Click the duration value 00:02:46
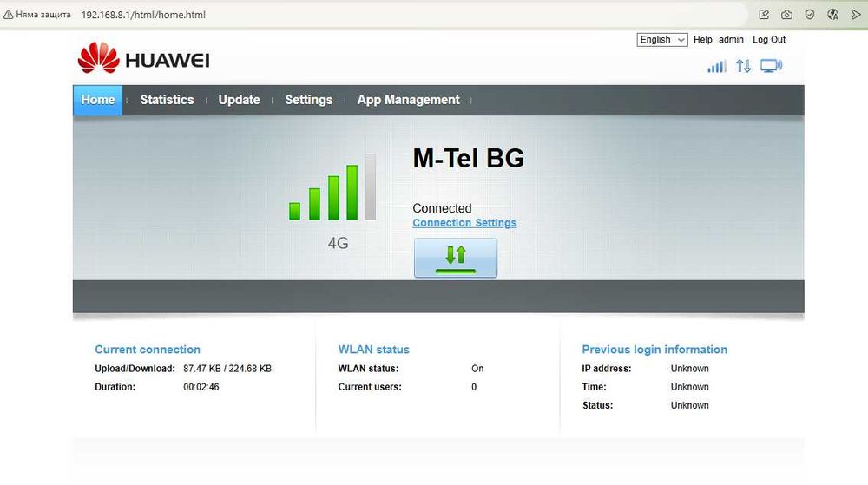The width and height of the screenshot is (868, 485). (201, 387)
